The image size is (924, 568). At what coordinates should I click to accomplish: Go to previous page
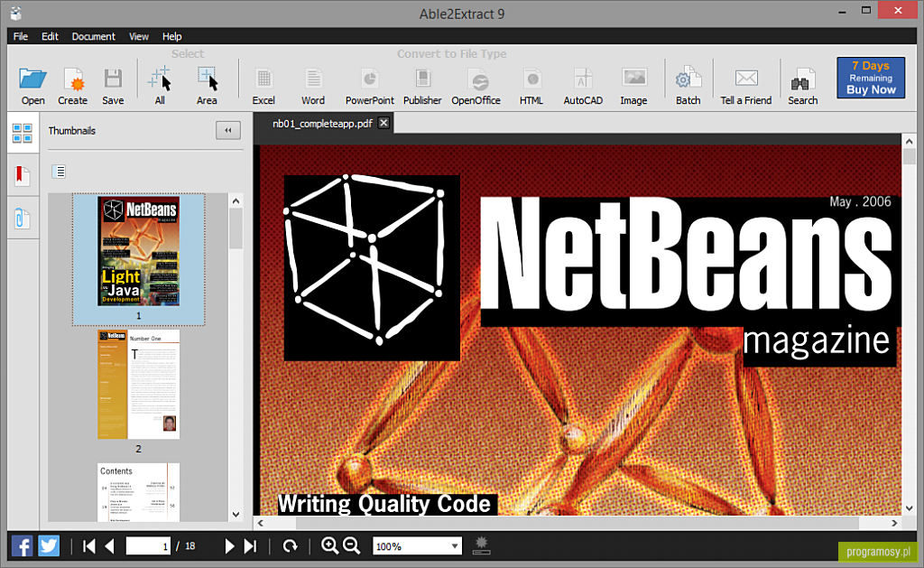pyautogui.click(x=109, y=546)
